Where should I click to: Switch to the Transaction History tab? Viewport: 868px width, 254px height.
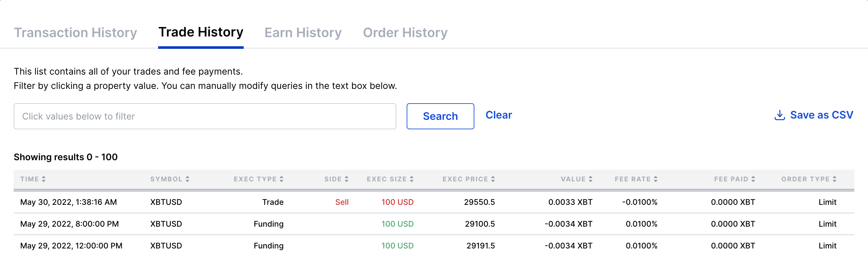tap(75, 33)
